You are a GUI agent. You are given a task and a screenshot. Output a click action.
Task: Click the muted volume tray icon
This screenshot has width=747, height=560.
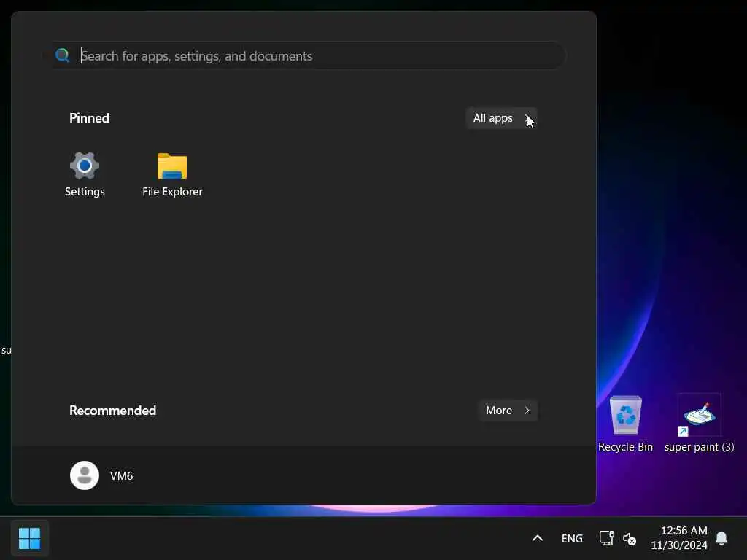[630, 539]
